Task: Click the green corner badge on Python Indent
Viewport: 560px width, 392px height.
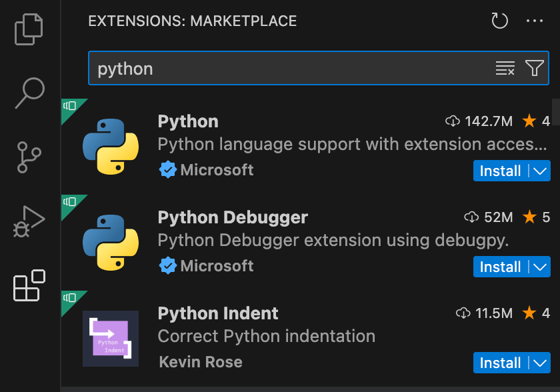Action: (70, 299)
